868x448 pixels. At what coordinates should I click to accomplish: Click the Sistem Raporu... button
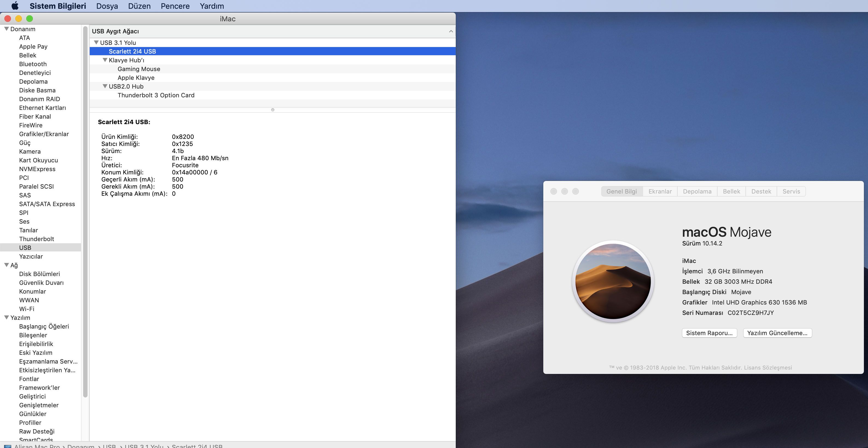[709, 333]
